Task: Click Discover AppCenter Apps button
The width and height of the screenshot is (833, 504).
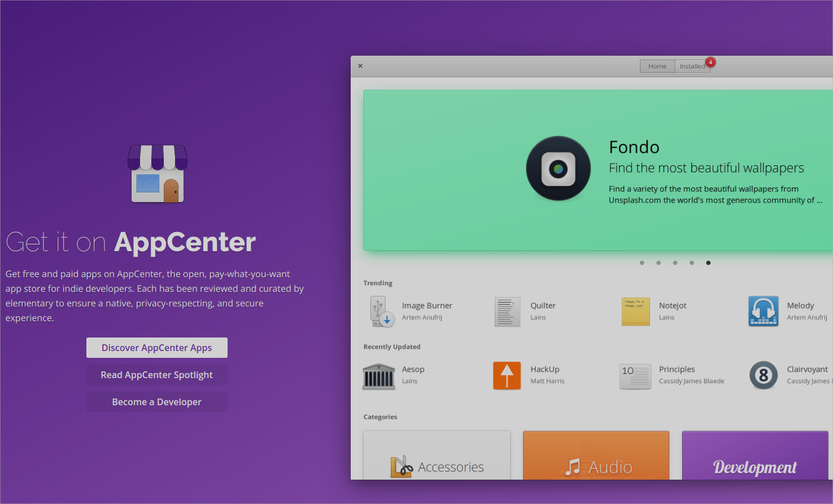Action: click(x=157, y=348)
